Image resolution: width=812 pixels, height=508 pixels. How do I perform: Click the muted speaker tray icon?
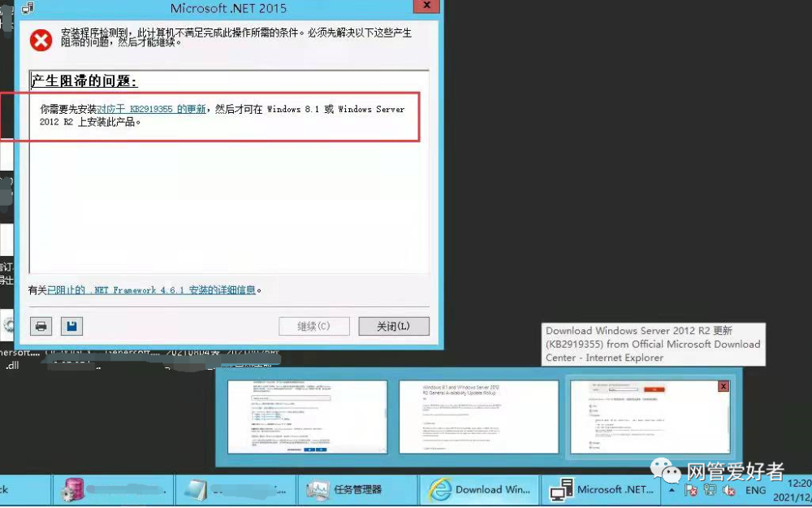point(729,490)
